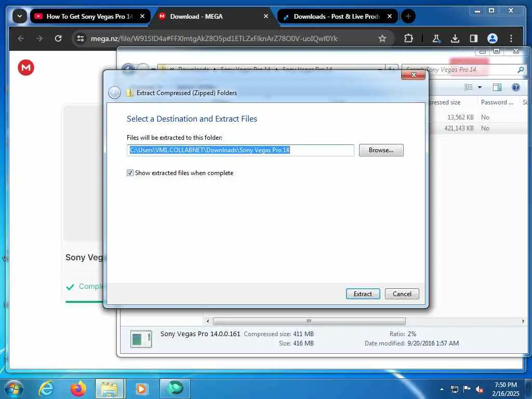The image size is (532, 399).
Task: Open Chrome Labs flask icon
Action: point(436,38)
